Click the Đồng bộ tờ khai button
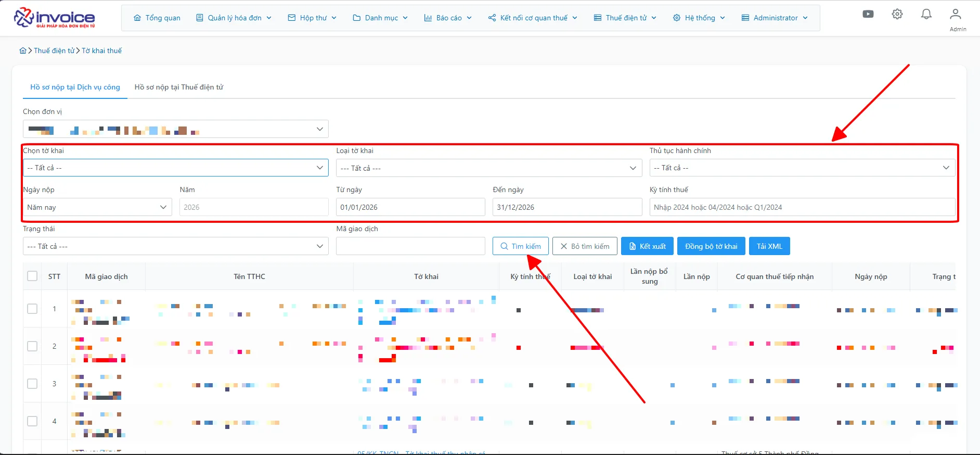The height and width of the screenshot is (455, 980). tap(711, 246)
